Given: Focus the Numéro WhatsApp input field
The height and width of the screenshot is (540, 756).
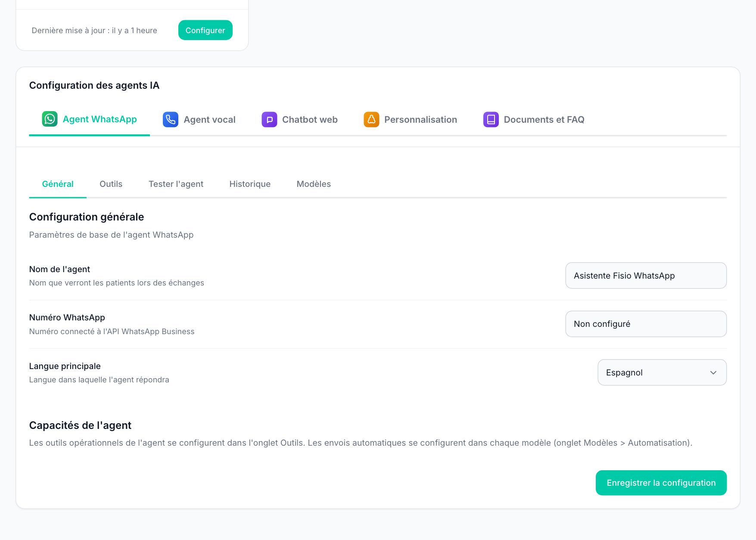Looking at the screenshot, I should pyautogui.click(x=646, y=324).
